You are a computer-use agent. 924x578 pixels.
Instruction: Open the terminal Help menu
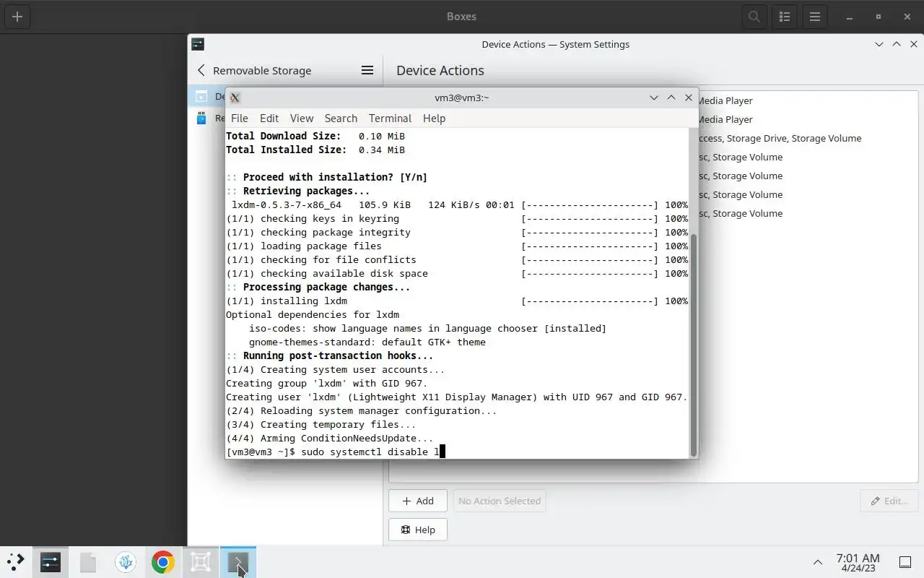pyautogui.click(x=434, y=118)
